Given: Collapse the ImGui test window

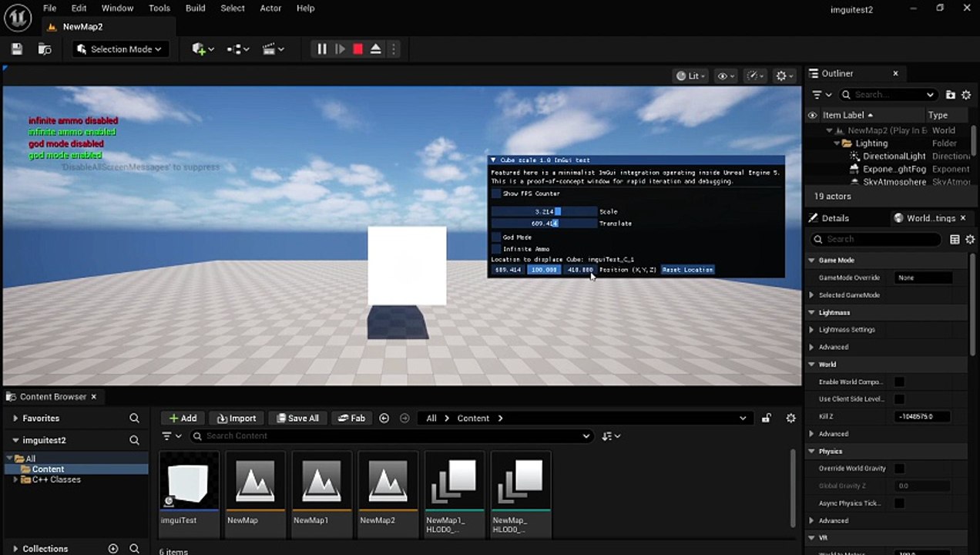Looking at the screenshot, I should pos(494,160).
